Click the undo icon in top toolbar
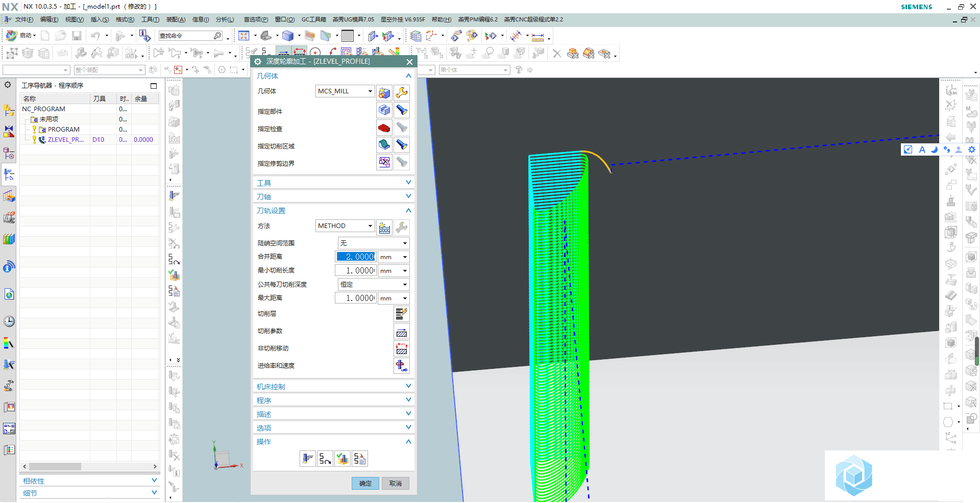 (x=95, y=36)
